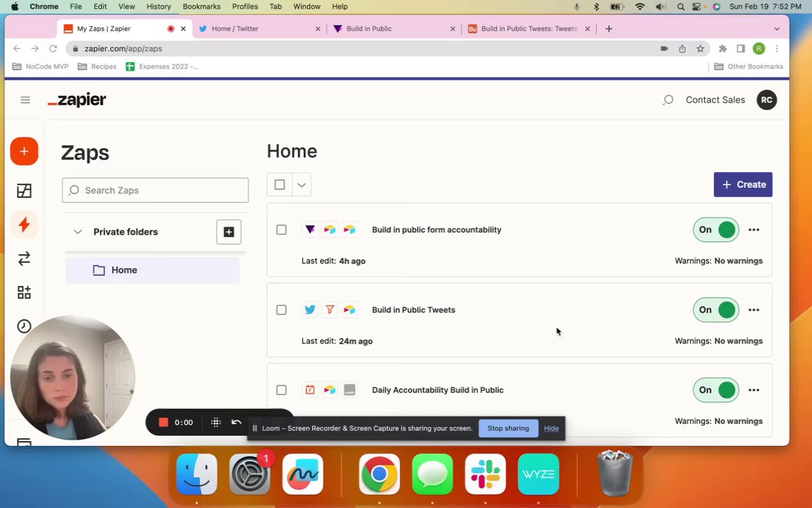Open three-dot menu for Daily Accountability Zap
Viewport: 812px width, 508px height.
(x=754, y=389)
